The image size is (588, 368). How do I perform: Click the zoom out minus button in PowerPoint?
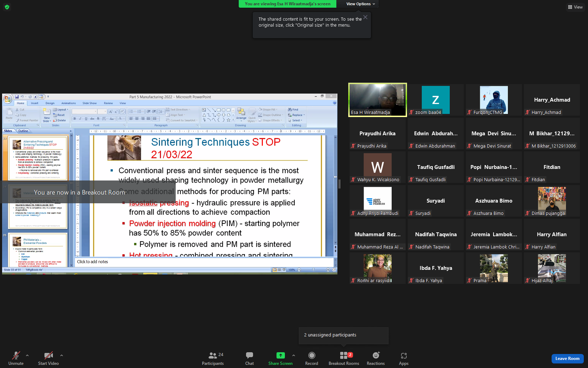click(299, 270)
